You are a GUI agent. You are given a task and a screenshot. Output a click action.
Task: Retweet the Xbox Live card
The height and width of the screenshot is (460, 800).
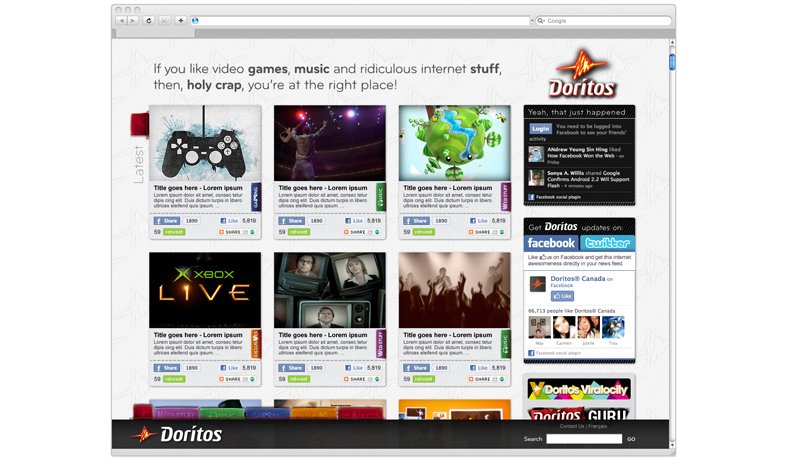coord(174,379)
